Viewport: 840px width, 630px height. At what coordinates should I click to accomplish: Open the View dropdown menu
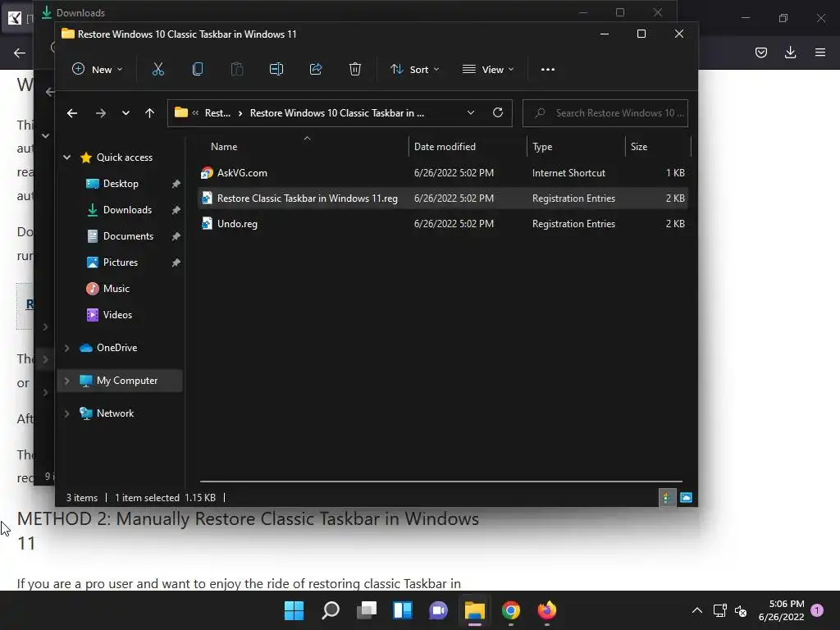pos(488,69)
